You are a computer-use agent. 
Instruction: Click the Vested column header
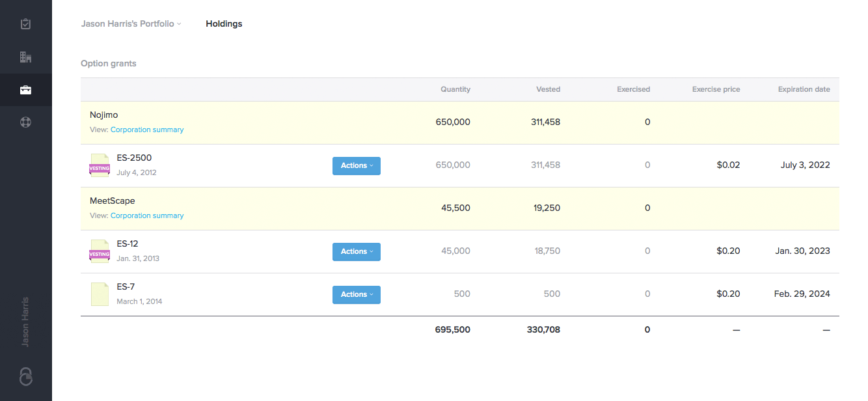point(548,90)
